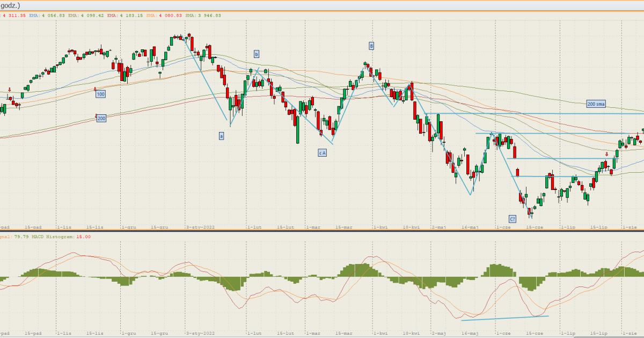This screenshot has height=338, width=644.
Task: Select the "C?" wave label near June low
Action: (513, 219)
